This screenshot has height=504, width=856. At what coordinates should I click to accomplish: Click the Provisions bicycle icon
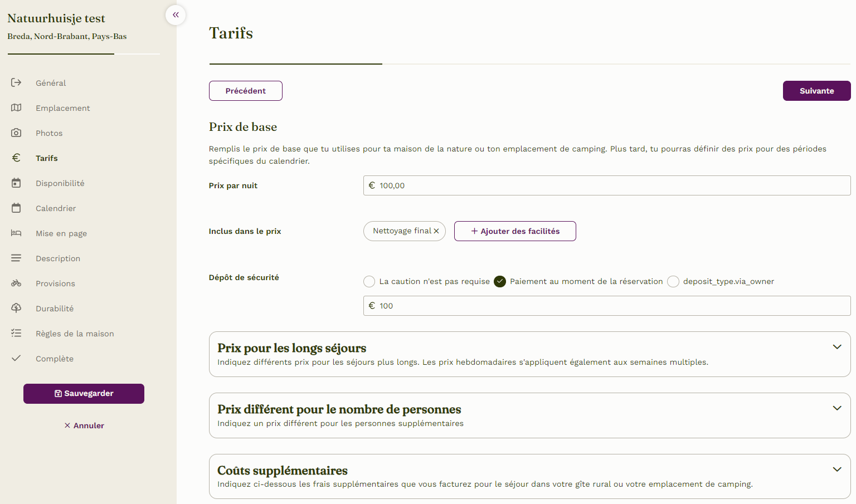point(16,283)
